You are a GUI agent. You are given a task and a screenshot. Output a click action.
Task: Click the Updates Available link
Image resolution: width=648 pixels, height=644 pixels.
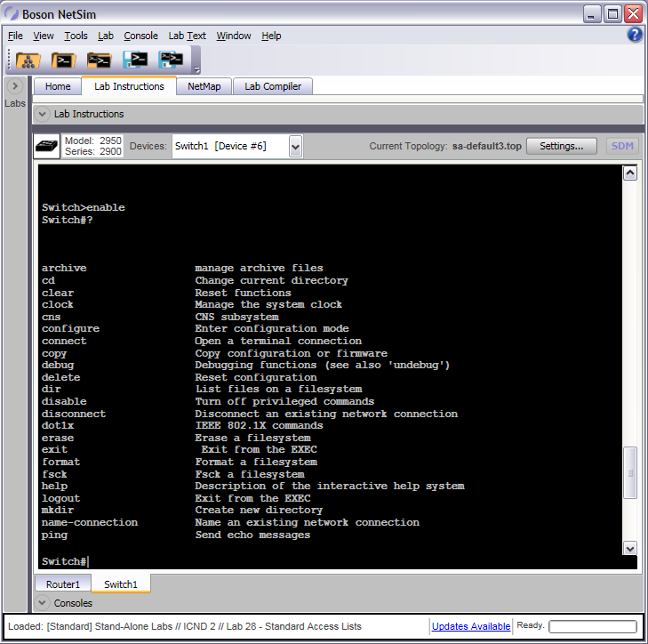tap(471, 626)
